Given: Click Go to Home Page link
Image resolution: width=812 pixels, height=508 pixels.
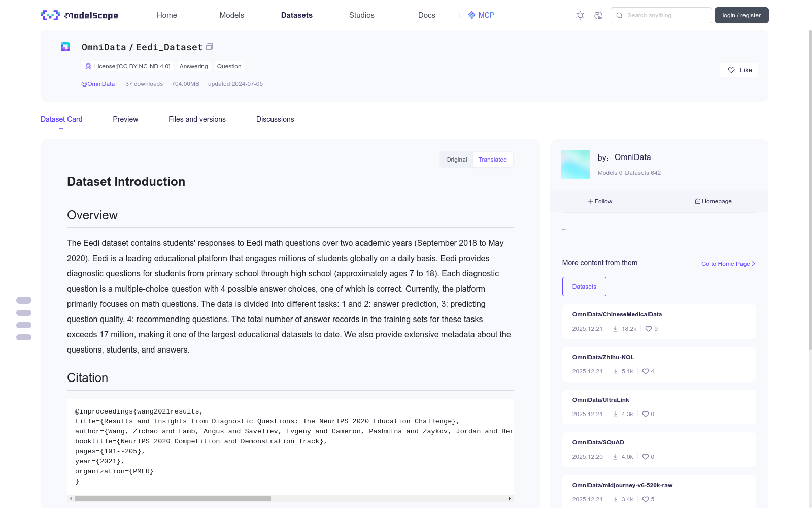Looking at the screenshot, I should (x=728, y=264).
